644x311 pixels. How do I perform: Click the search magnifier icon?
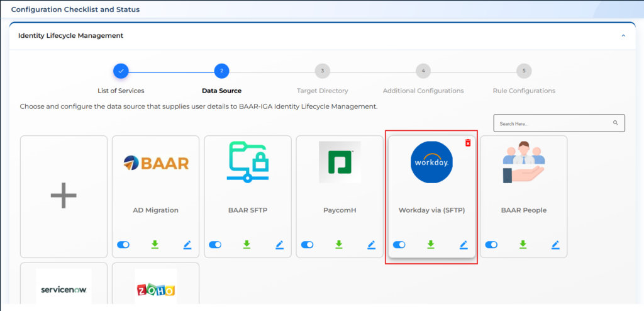[x=615, y=123]
